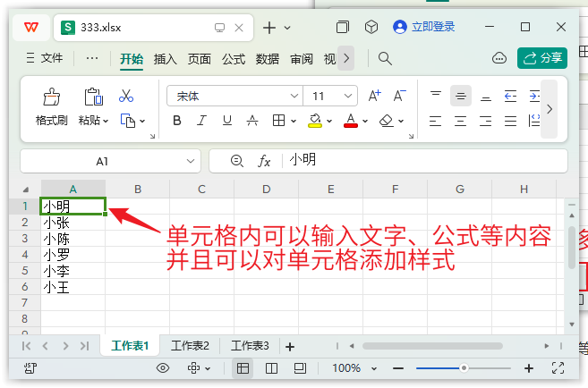Toggle bold formatting
Viewport: 588px width, 388px height.
pos(177,120)
